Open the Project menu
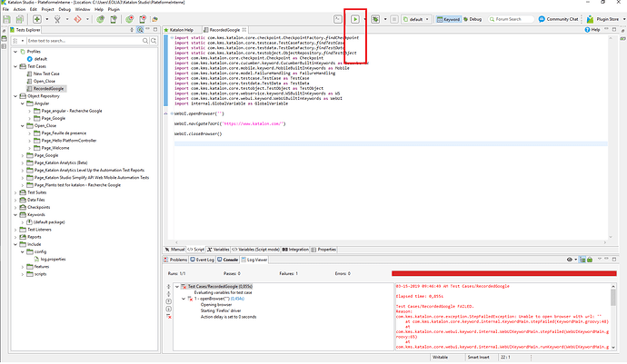The image size is (627, 364). tap(47, 9)
